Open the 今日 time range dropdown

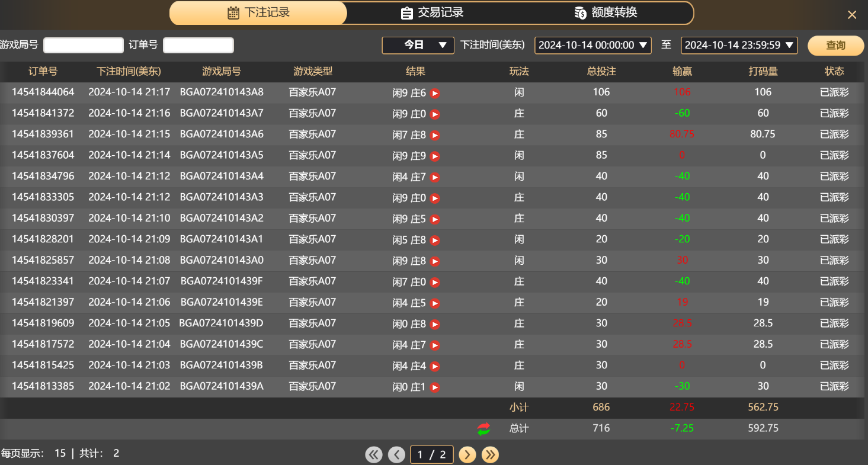coord(418,45)
